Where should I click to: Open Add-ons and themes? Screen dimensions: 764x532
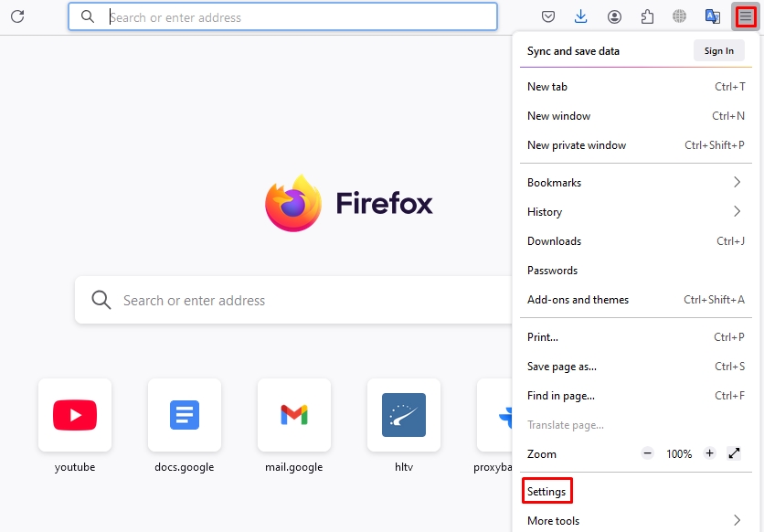coord(636,300)
